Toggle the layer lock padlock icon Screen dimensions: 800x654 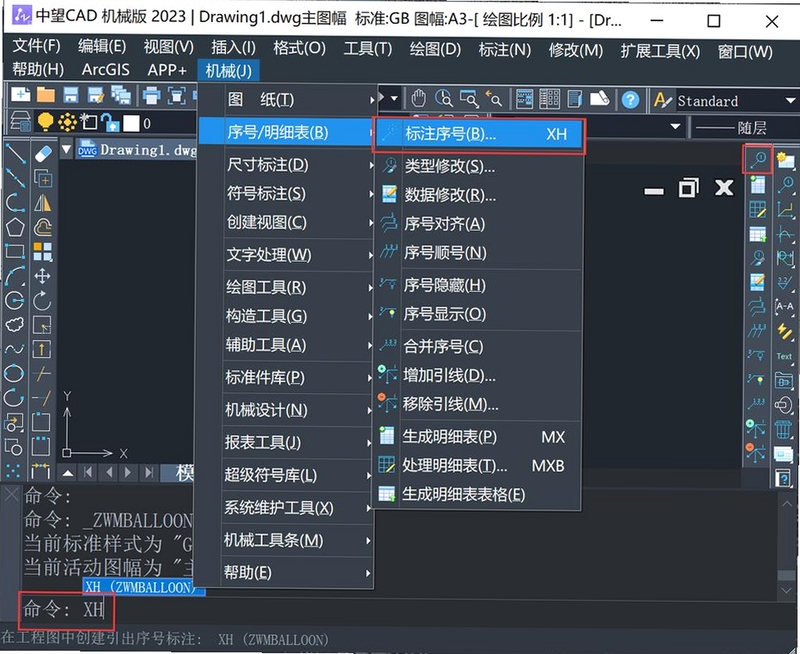[x=110, y=122]
